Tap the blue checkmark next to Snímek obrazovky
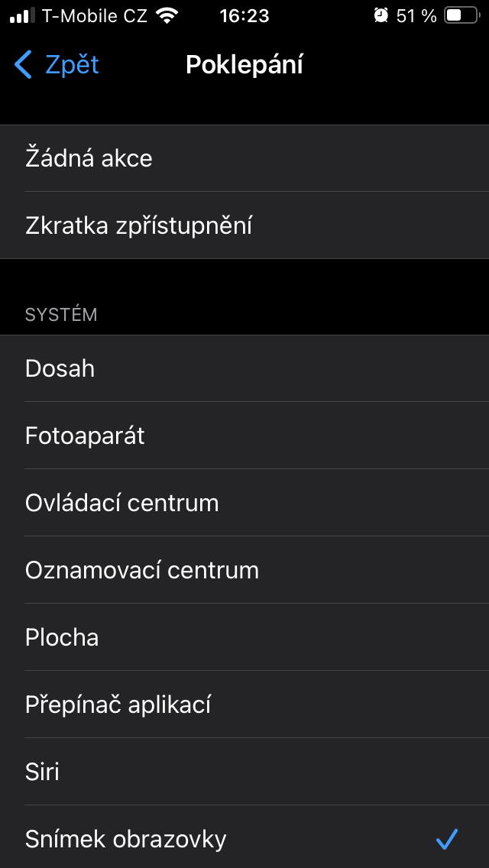The width and height of the screenshot is (489, 868). tap(446, 840)
